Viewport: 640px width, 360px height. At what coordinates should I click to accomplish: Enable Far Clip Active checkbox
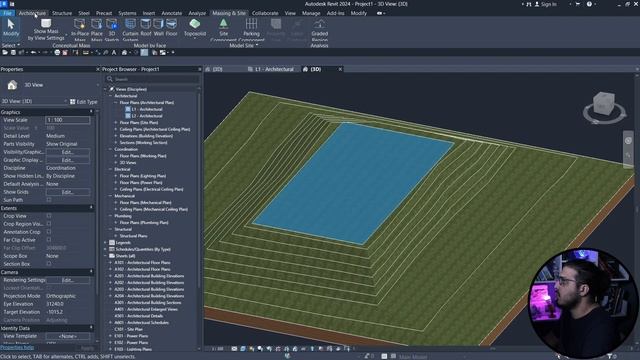click(x=49, y=240)
